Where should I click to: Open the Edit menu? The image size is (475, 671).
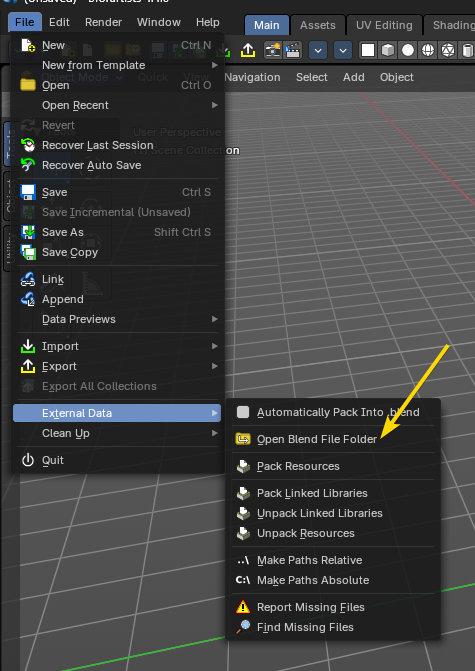click(x=59, y=22)
